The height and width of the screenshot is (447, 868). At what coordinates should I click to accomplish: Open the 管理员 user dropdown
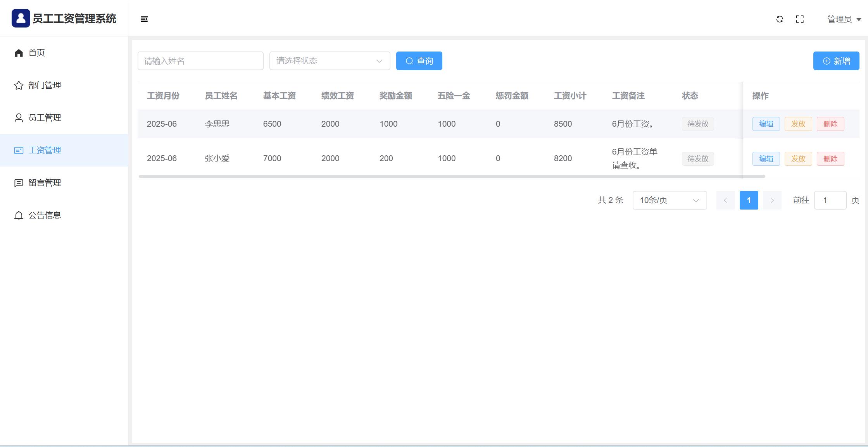point(844,19)
